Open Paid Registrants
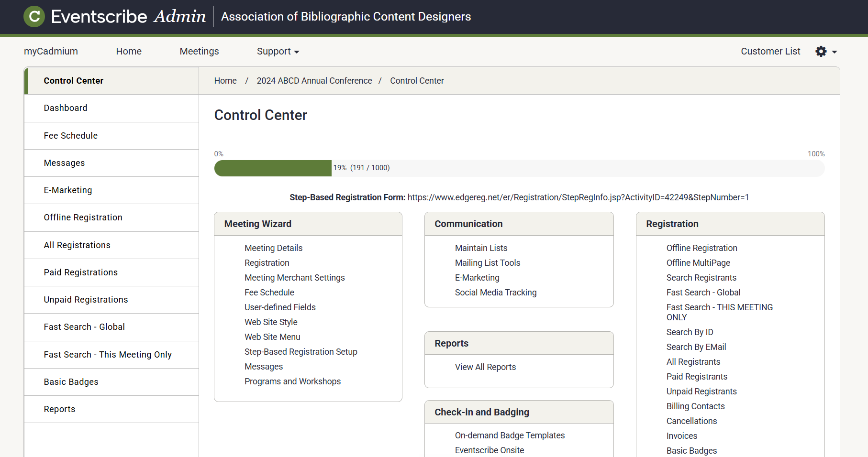The height and width of the screenshot is (457, 868). [697, 377]
